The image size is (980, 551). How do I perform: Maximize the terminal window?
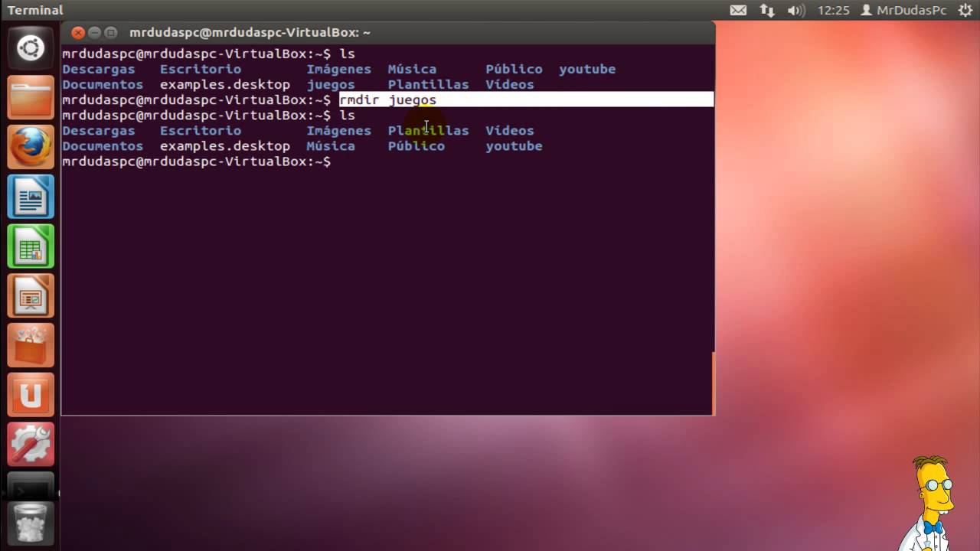click(111, 33)
